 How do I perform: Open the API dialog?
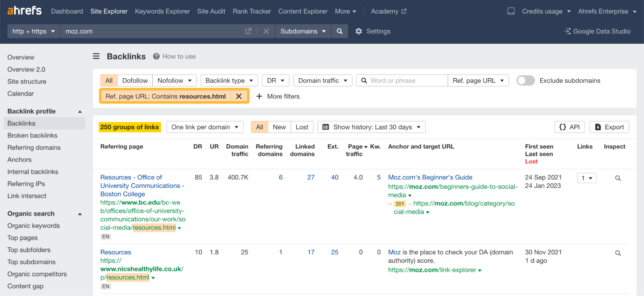[569, 127]
